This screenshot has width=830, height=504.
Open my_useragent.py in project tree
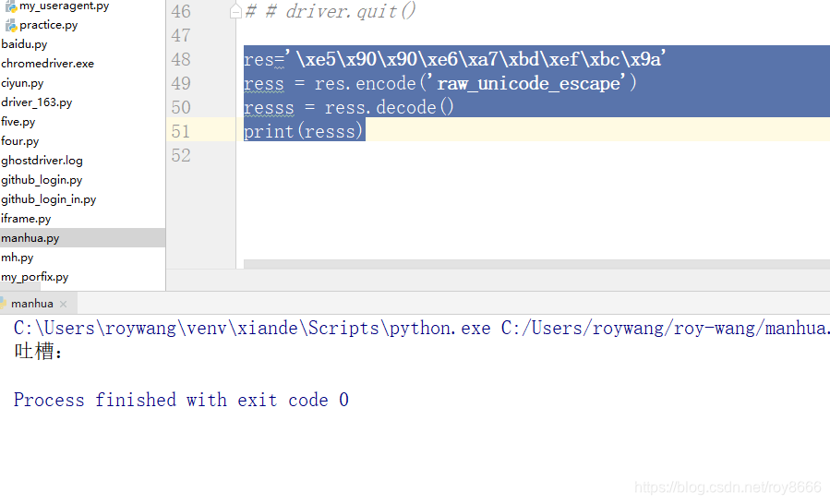64,6
